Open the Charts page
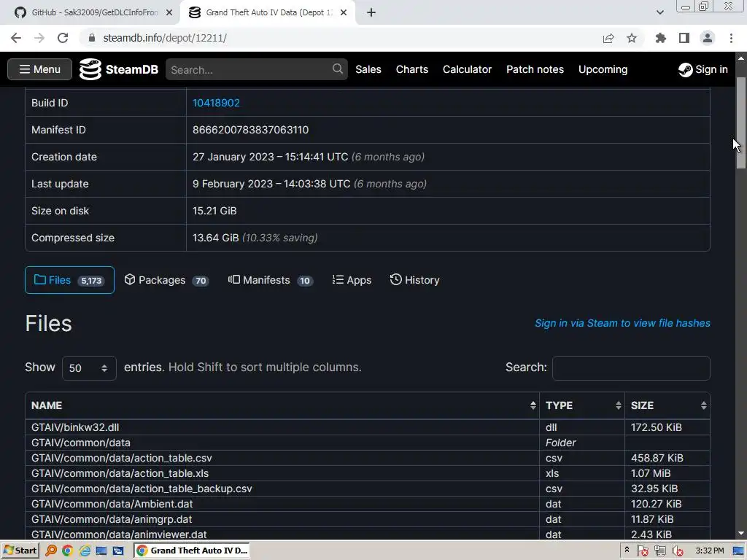This screenshot has width=747, height=560. 412,69
